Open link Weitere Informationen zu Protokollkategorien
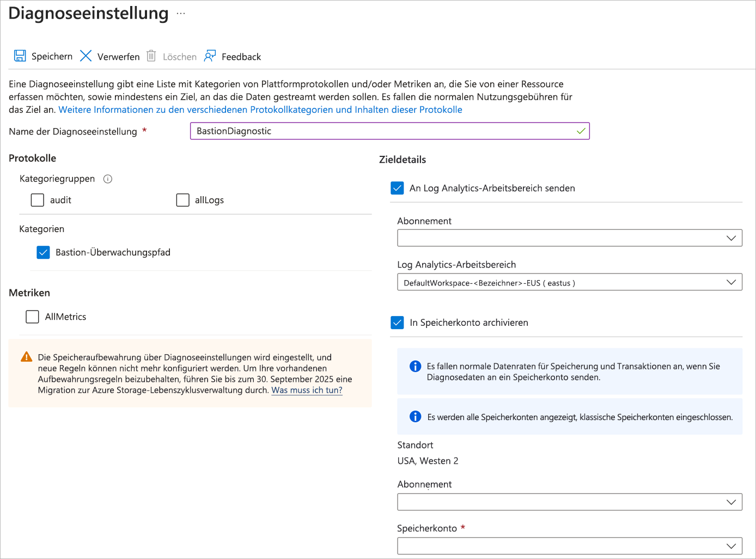Image resolution: width=756 pixels, height=559 pixels. (260, 110)
